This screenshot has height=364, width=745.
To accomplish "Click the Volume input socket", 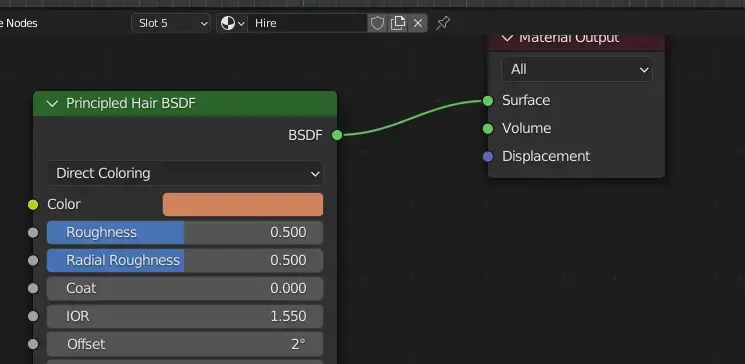I will pos(488,128).
